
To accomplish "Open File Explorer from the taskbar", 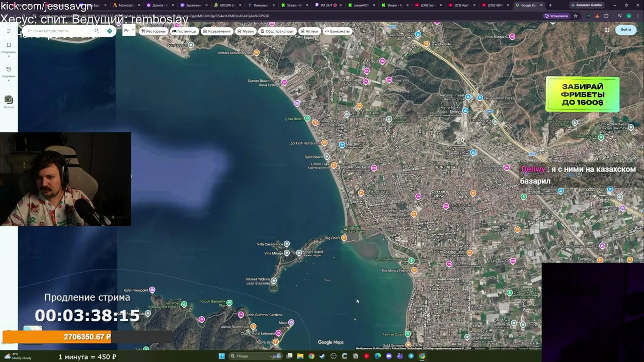I will coord(300,356).
